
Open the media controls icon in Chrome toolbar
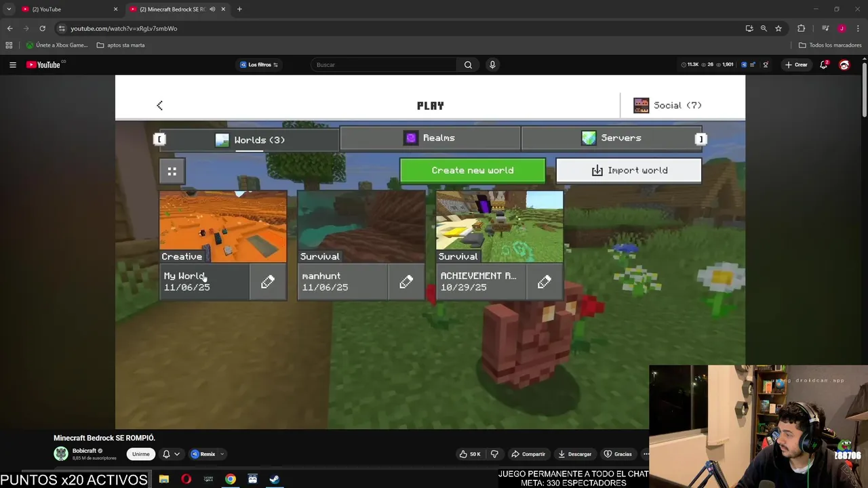(825, 28)
